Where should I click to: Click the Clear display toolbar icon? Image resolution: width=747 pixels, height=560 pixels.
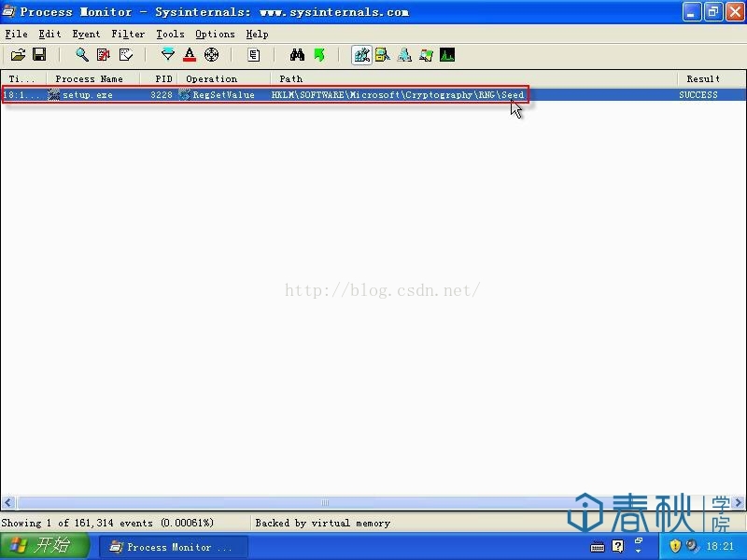click(126, 55)
